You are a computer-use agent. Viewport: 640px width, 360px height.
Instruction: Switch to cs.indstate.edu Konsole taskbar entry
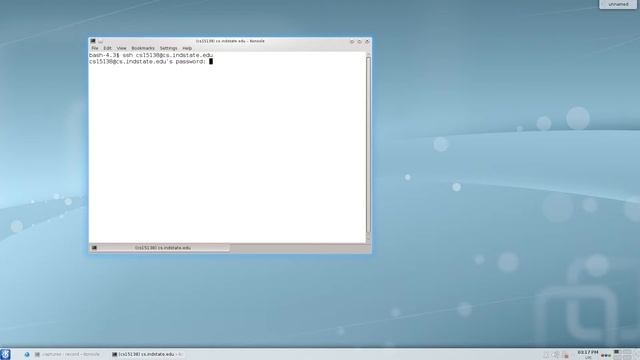(x=147, y=355)
